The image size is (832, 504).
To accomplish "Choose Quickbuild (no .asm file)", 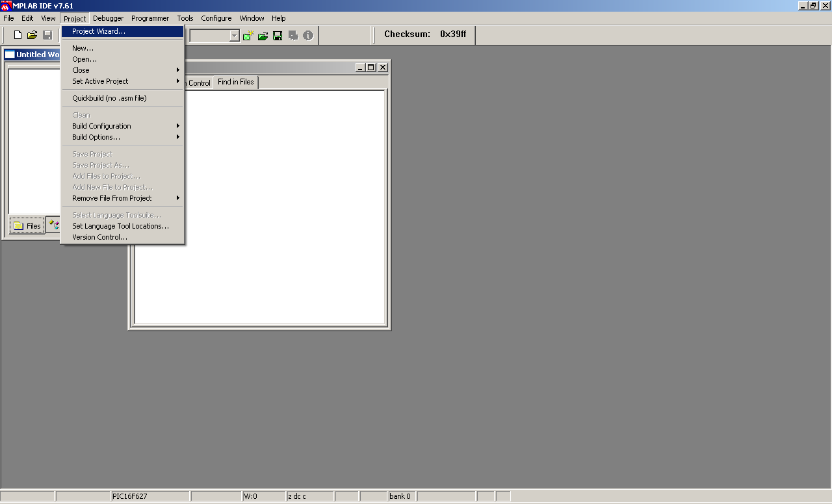I will tap(109, 98).
